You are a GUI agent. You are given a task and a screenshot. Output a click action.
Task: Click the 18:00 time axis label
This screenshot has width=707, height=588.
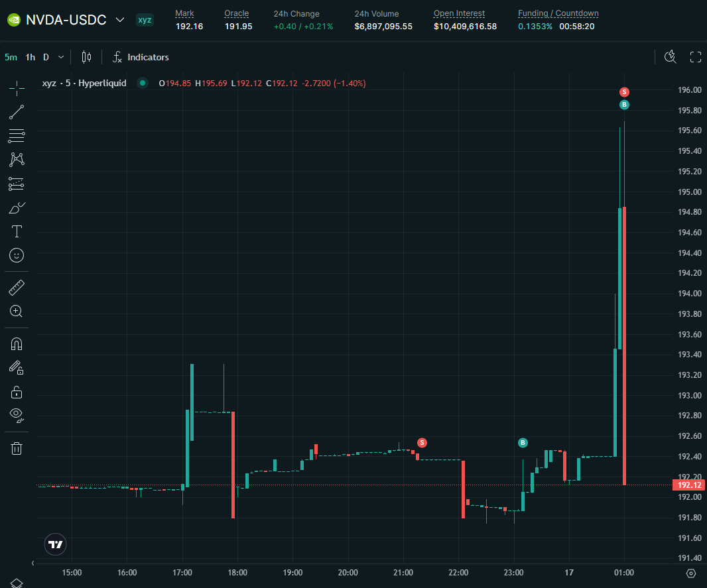[x=237, y=573]
